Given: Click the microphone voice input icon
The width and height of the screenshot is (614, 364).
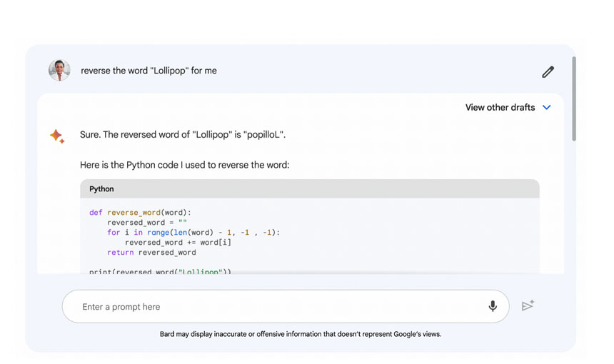Looking at the screenshot, I should pos(493,306).
